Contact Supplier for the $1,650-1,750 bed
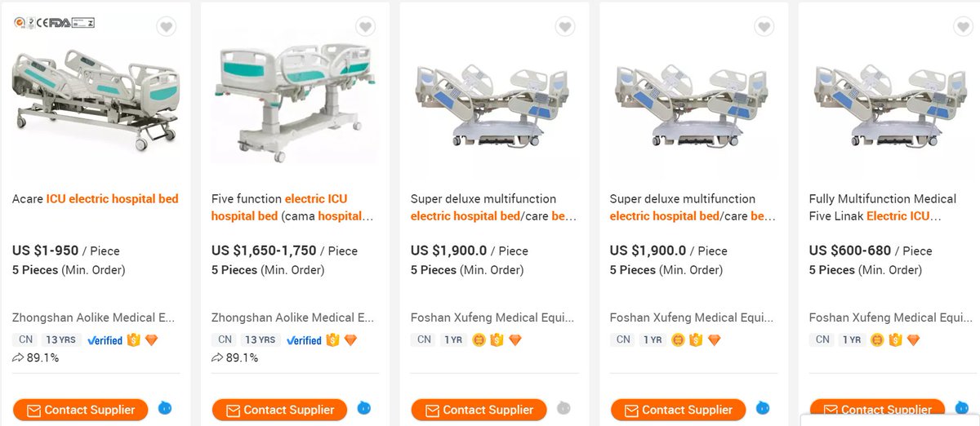This screenshot has width=980, height=426. click(279, 410)
